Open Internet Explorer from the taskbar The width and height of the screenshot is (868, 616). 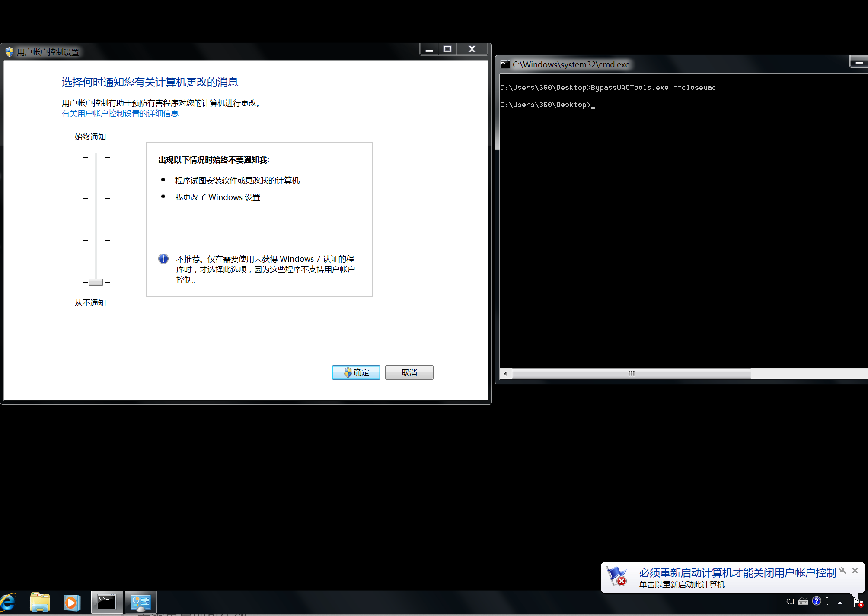(x=8, y=602)
